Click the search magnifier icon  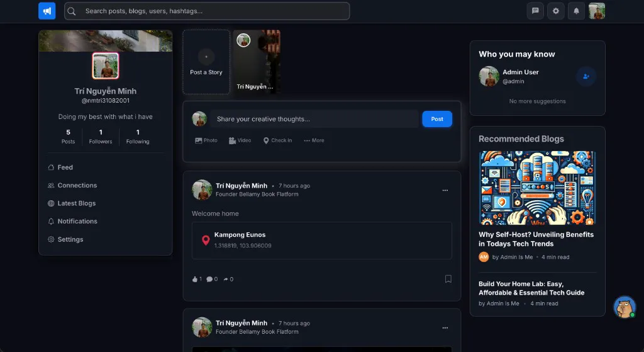pos(72,11)
